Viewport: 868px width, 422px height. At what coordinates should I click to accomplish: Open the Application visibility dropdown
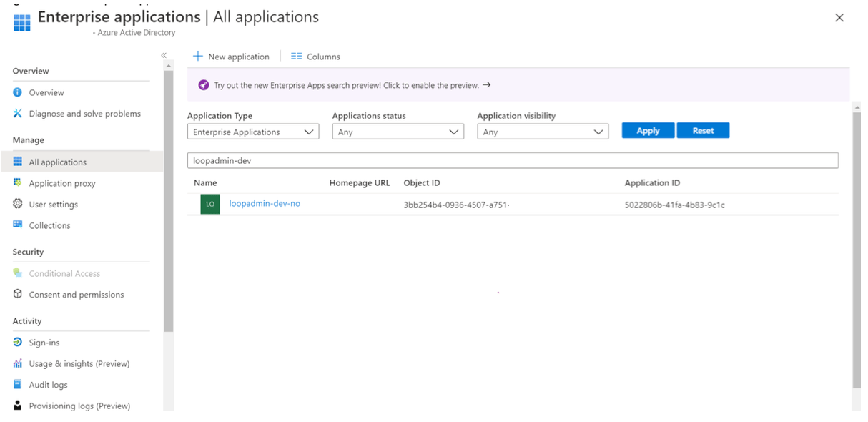click(x=543, y=132)
